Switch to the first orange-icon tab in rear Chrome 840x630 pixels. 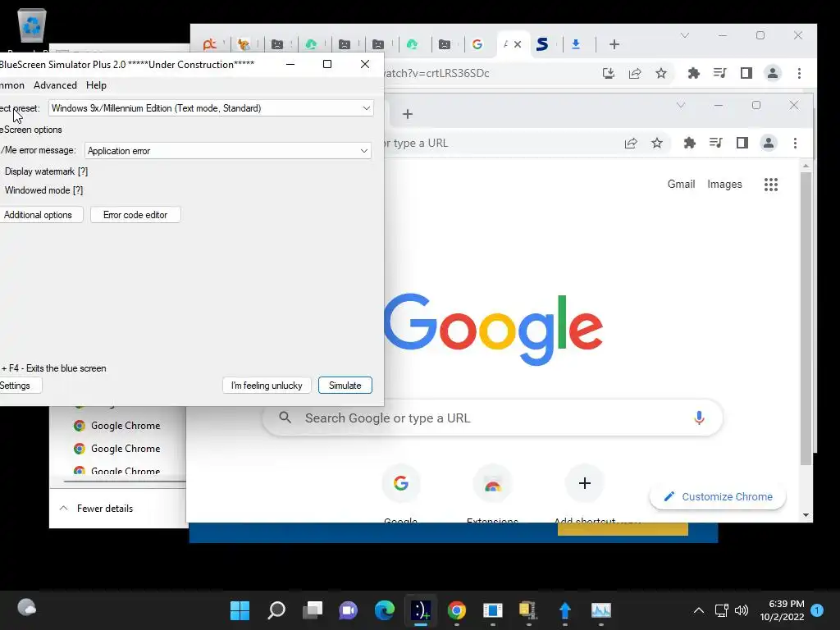[x=210, y=44]
